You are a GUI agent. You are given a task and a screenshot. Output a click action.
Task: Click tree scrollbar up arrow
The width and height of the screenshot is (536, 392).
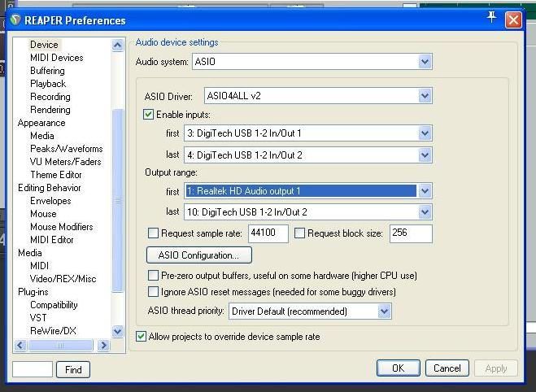(x=117, y=45)
